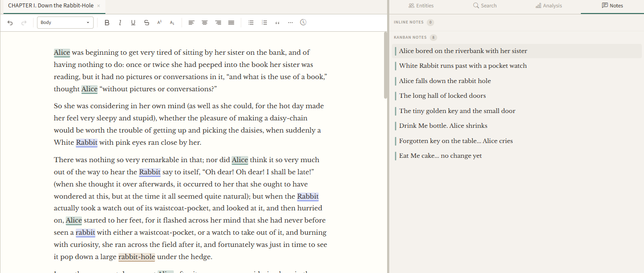Image resolution: width=644 pixels, height=273 pixels.
Task: Open note 'The tiny golden key and the small door'
Action: [x=517, y=111]
